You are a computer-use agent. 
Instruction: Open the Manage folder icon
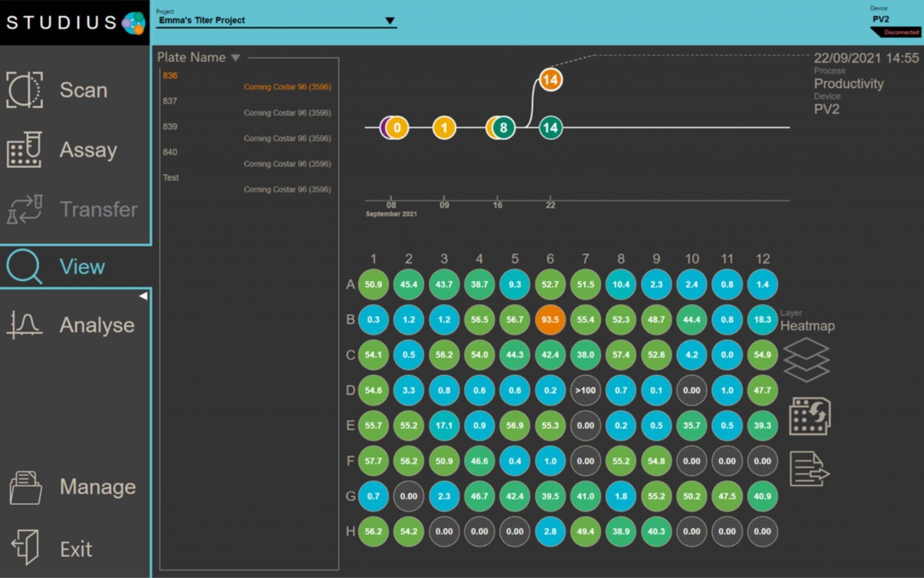(x=25, y=487)
